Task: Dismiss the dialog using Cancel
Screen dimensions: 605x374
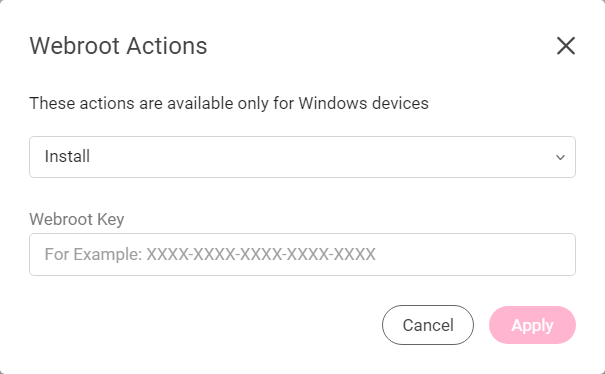Action: pos(428,325)
